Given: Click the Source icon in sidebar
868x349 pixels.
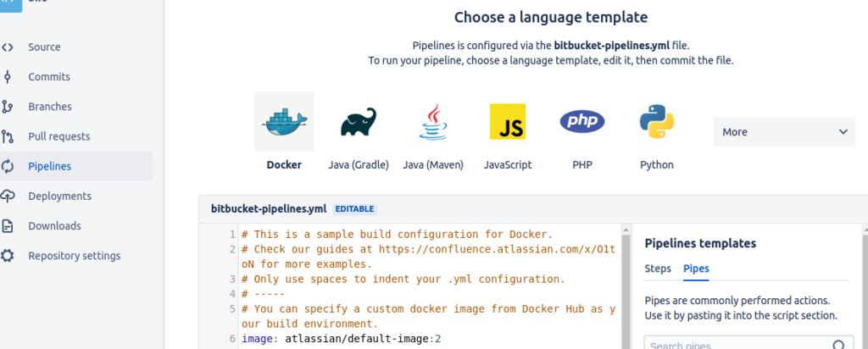Looking at the screenshot, I should [x=8, y=47].
